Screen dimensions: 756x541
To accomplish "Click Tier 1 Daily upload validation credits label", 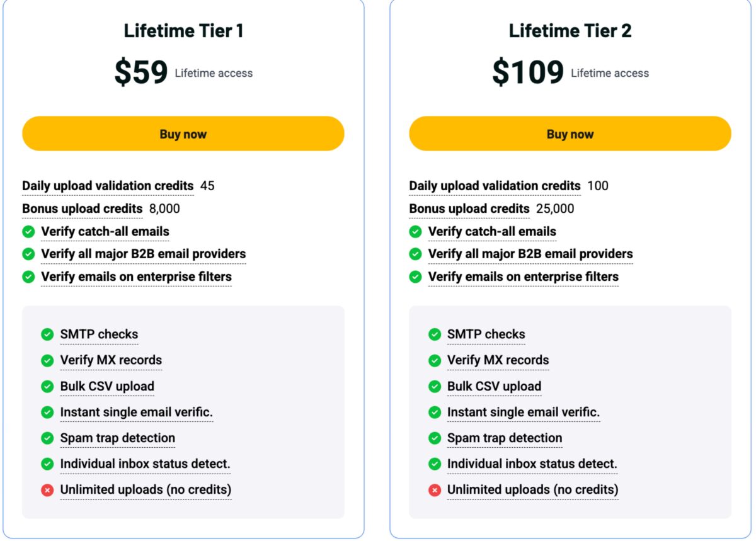I will [108, 186].
